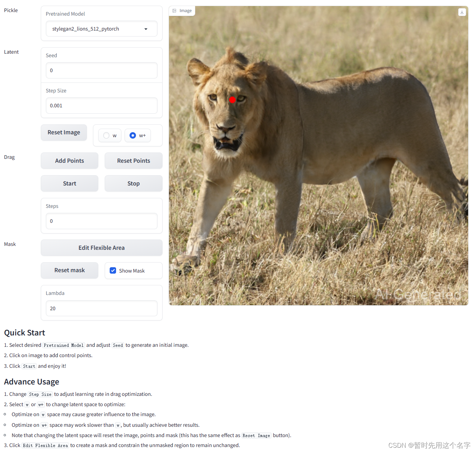
Task: Focus the Step Size input field
Action: point(102,106)
